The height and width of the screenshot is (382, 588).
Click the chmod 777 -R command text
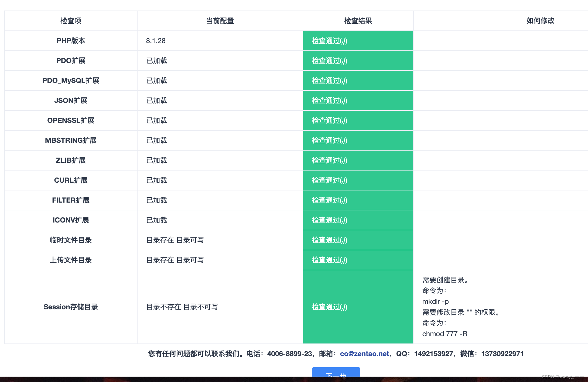pos(445,334)
